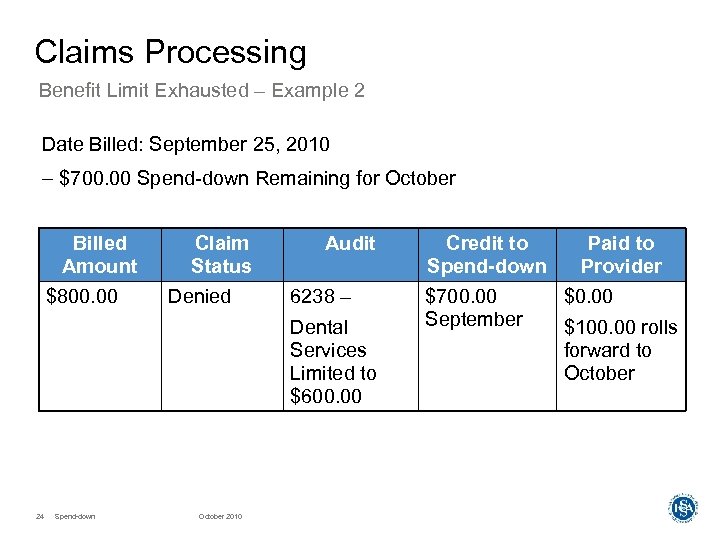
Task: Click the $700.00 September credit cell
Action: 474,308
